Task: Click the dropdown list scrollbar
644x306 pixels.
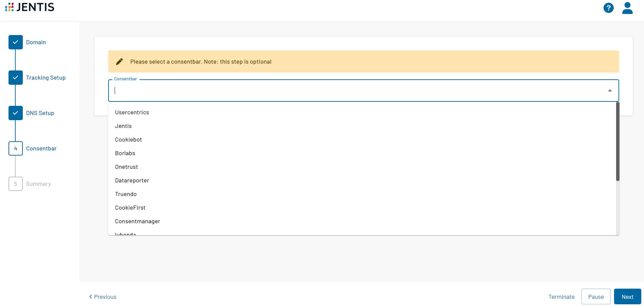Action: pyautogui.click(x=617, y=141)
